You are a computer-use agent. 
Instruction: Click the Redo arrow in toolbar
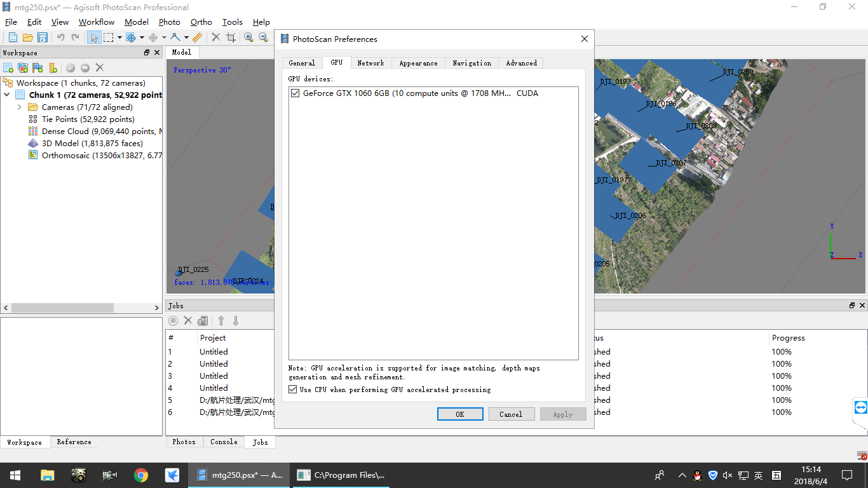pyautogui.click(x=75, y=37)
